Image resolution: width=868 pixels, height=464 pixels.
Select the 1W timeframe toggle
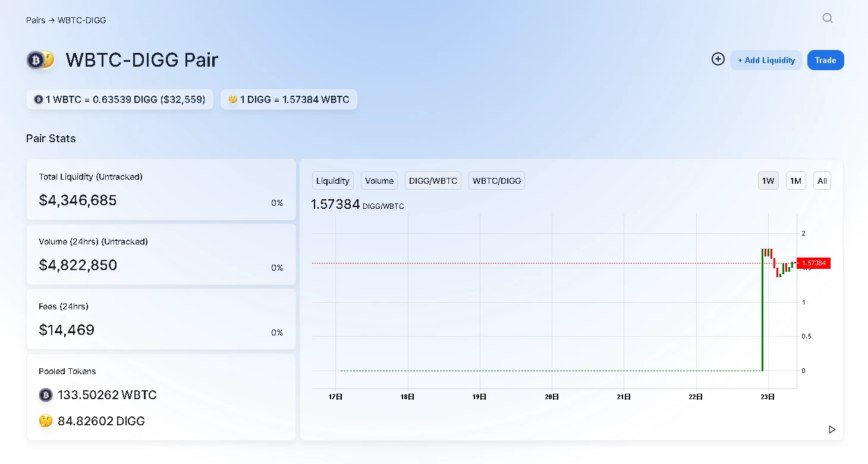point(768,181)
